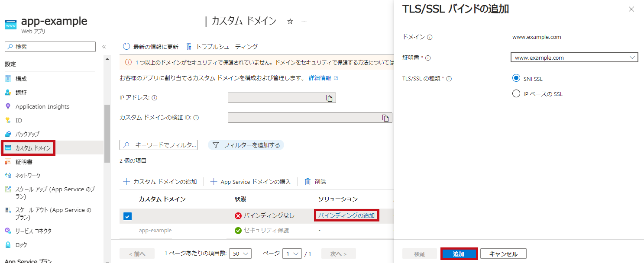Open Application Insights in the sidebar
The image size is (644, 263).
click(42, 106)
